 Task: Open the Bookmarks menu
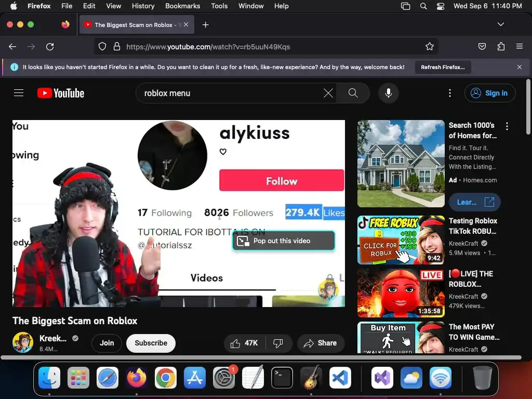coord(182,6)
